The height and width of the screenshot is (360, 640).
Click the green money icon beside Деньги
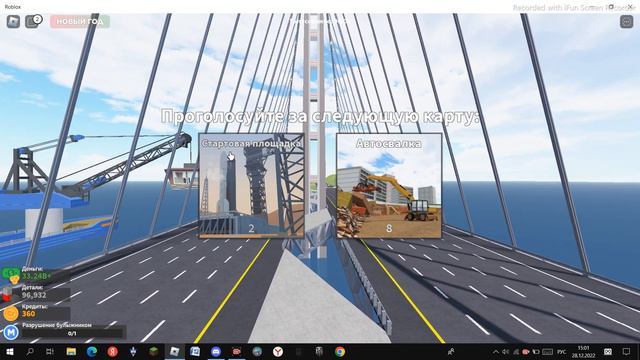click(x=11, y=275)
